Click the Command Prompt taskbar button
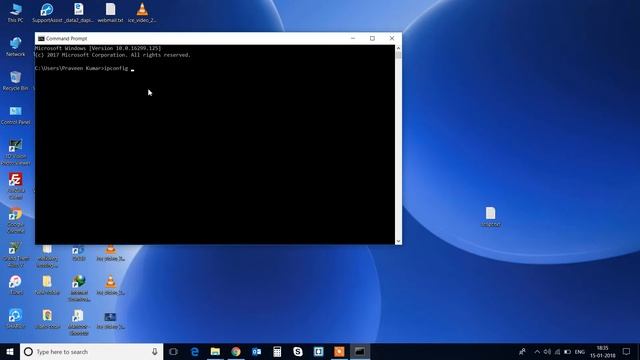The width and height of the screenshot is (640, 360). click(360, 351)
